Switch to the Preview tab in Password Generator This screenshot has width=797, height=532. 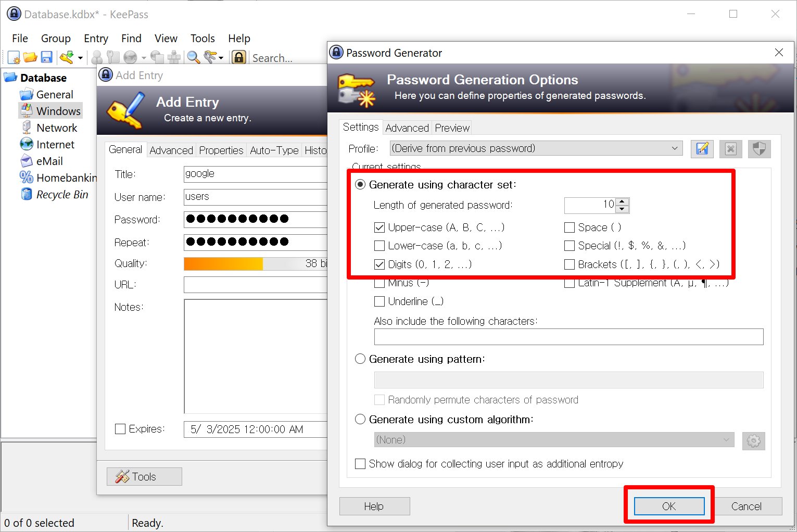click(452, 128)
